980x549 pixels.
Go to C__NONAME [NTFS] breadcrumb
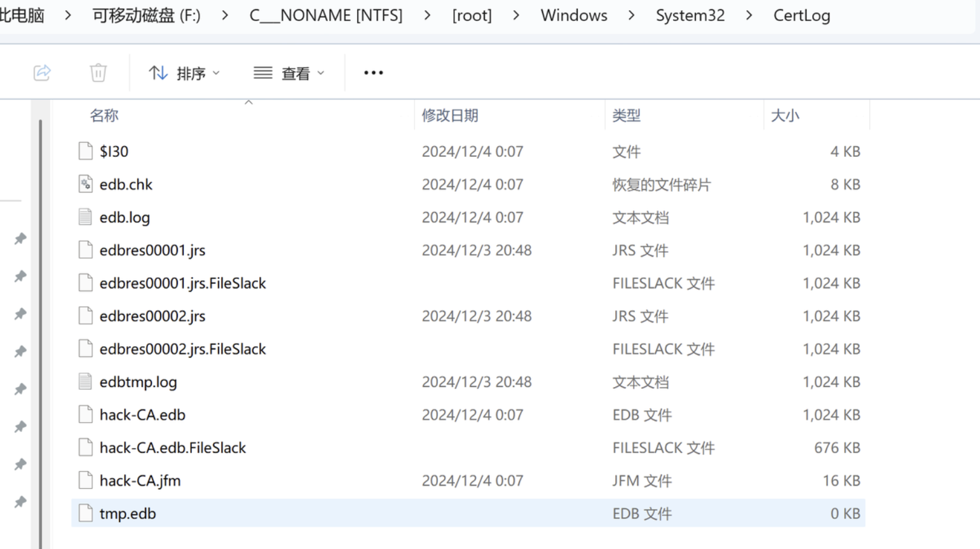click(326, 15)
